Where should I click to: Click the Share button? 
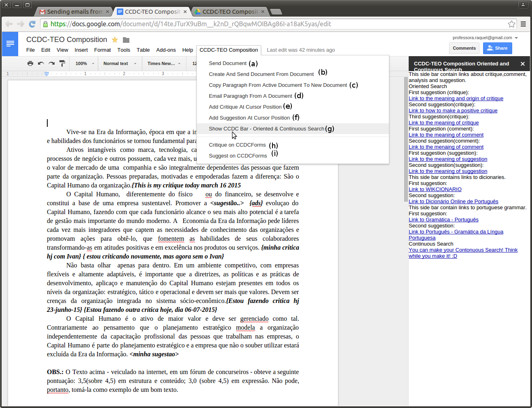[x=497, y=48]
